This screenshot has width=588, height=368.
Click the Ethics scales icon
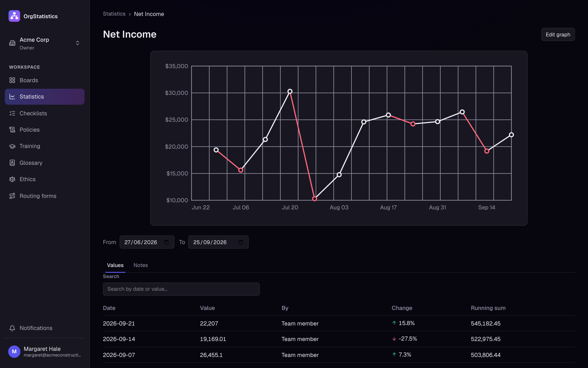[x=12, y=179]
